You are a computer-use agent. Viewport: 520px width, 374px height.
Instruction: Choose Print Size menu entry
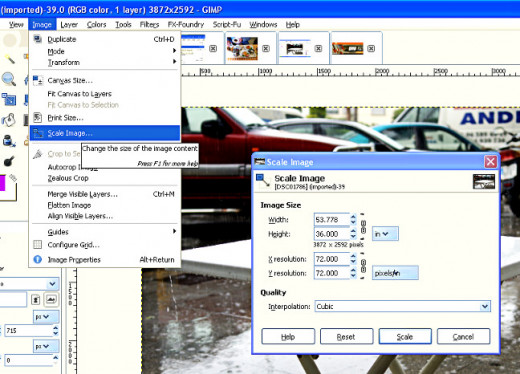point(105,118)
